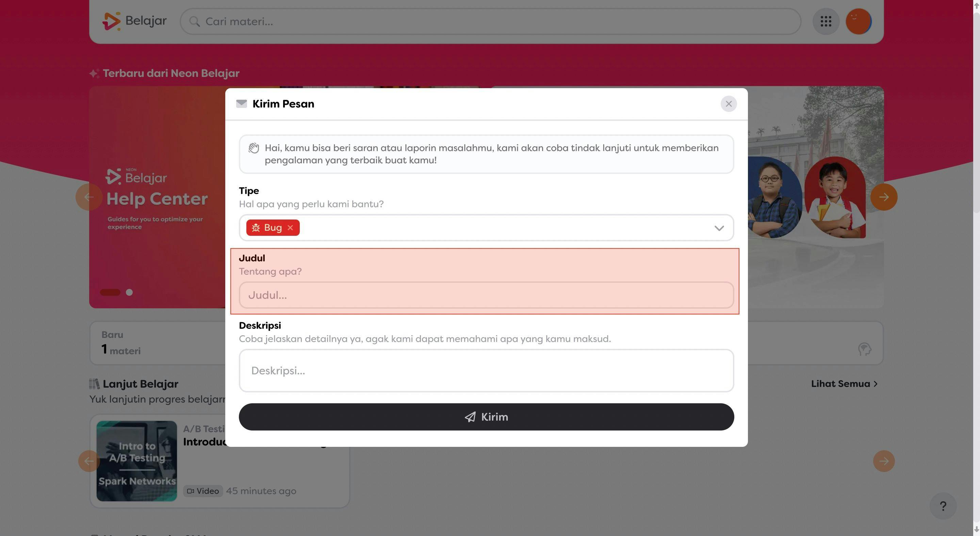Click the A/B Testing video thumbnail

coord(136,461)
